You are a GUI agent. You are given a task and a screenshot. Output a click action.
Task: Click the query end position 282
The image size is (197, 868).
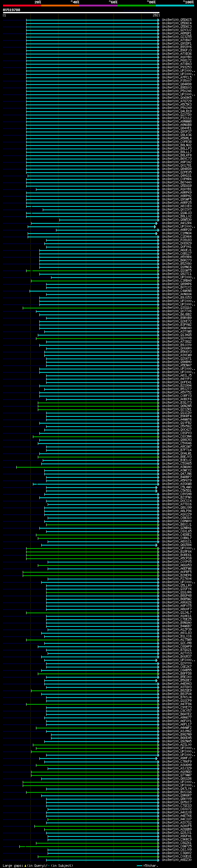tap(155, 15)
